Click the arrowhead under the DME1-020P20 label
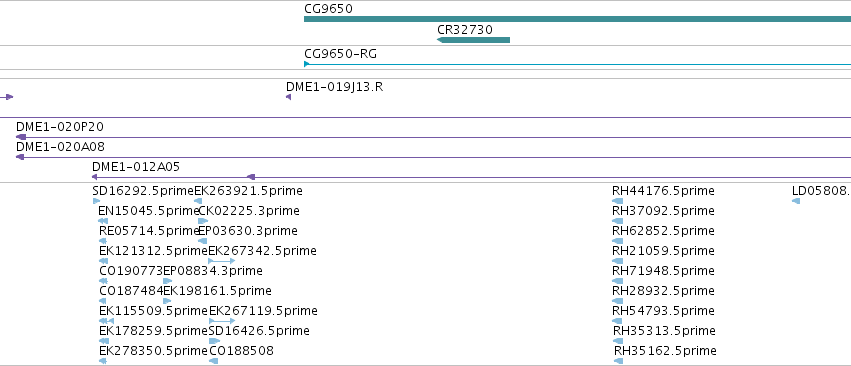851x366 pixels. coord(21,137)
